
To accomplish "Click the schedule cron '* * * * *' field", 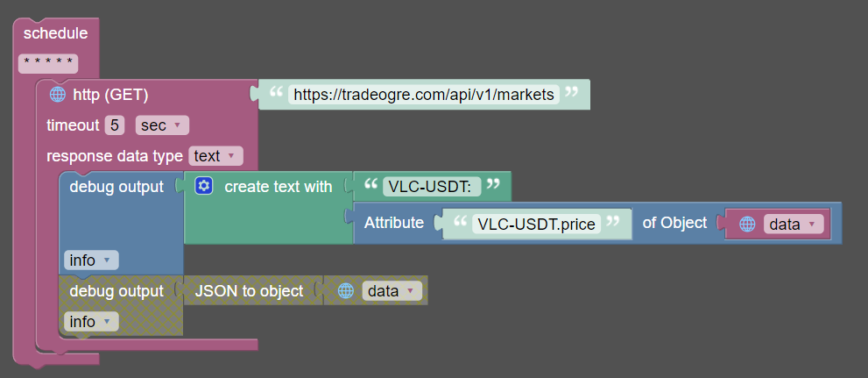I will point(48,63).
